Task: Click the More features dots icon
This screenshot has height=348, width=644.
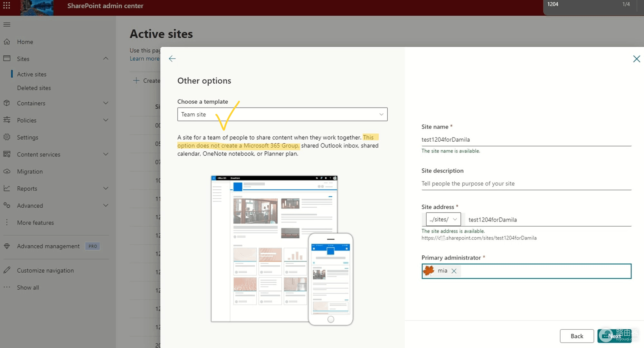Action: pos(7,222)
